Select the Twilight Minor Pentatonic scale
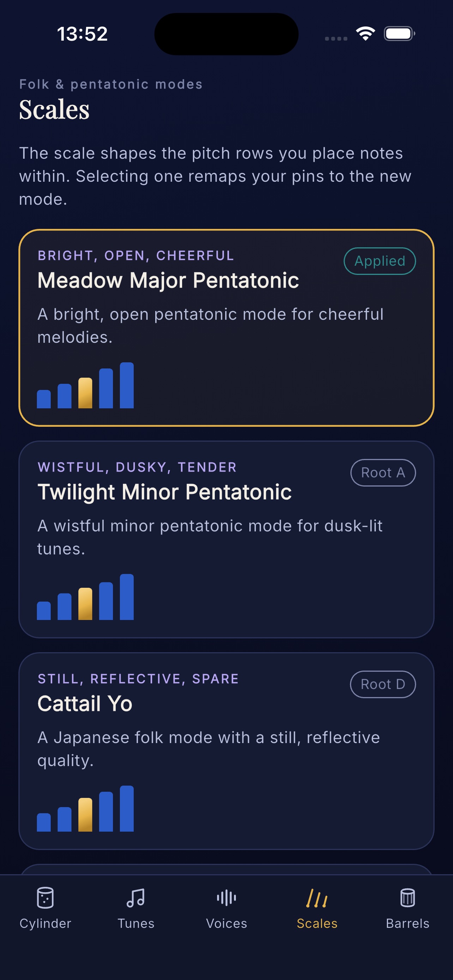 [226, 539]
